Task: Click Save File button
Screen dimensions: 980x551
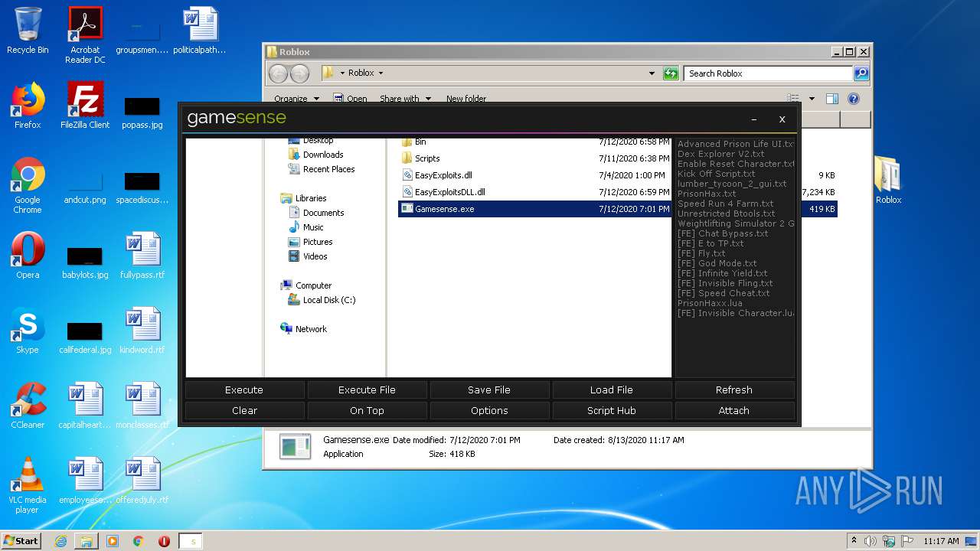Action: pos(489,390)
